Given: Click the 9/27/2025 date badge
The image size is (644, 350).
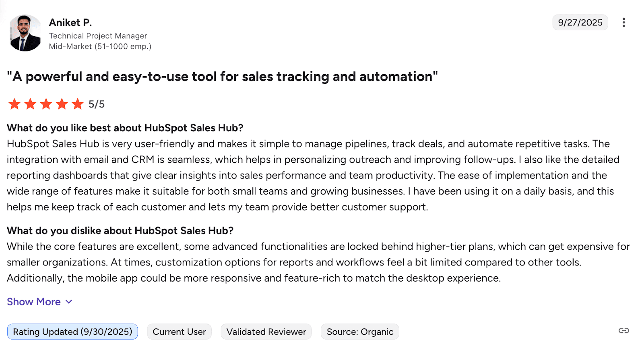Looking at the screenshot, I should point(580,23).
